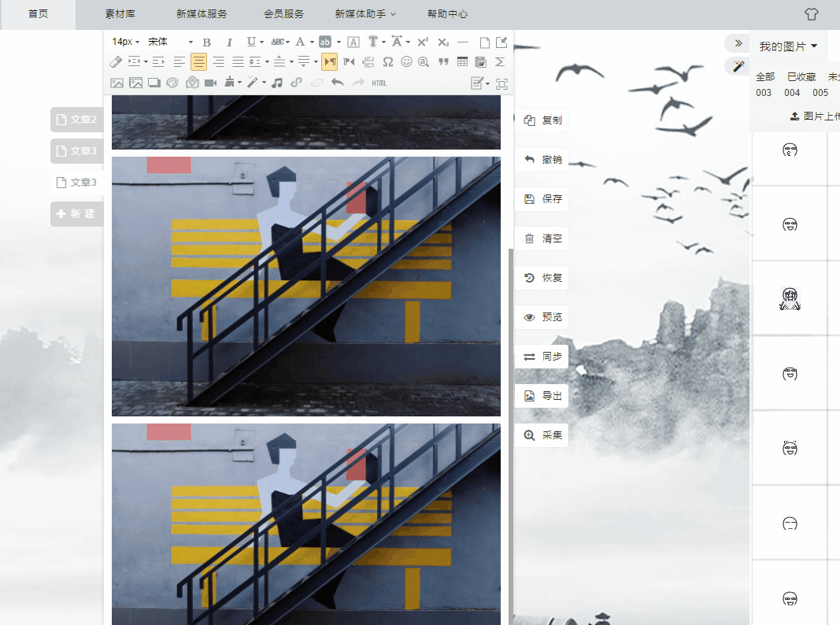This screenshot has width=840, height=625.
Task: Expand the highlight color dropdown arrow
Action: 339,43
